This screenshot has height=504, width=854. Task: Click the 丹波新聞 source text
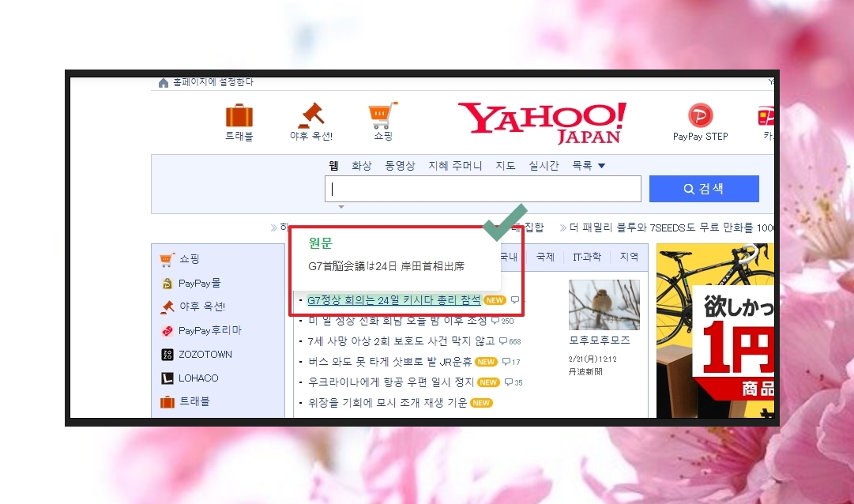click(x=585, y=372)
